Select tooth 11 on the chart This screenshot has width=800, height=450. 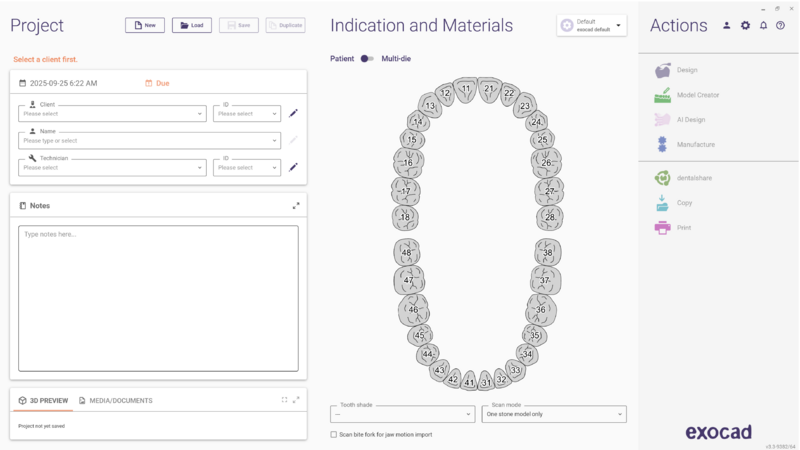pyautogui.click(x=465, y=89)
